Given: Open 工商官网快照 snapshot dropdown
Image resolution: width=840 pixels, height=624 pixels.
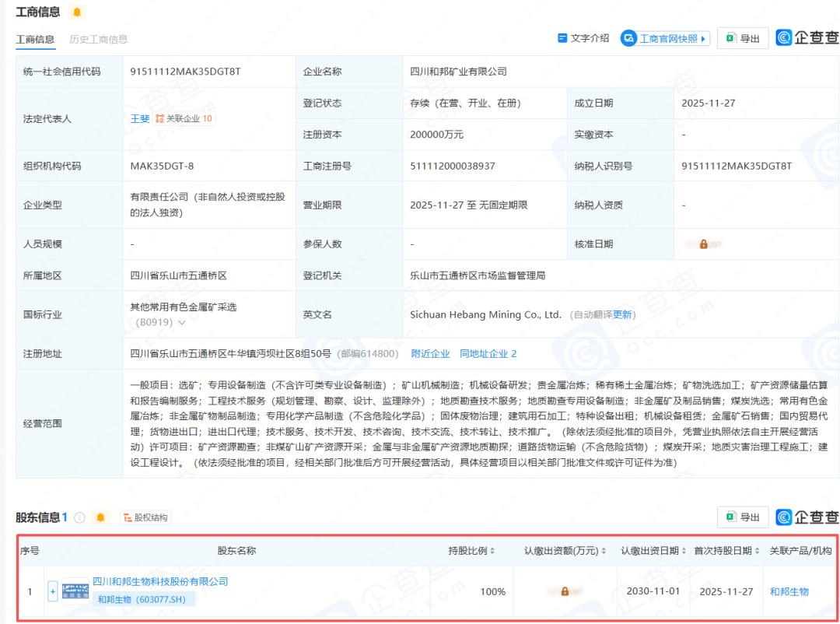Looking at the screenshot, I should coord(665,38).
